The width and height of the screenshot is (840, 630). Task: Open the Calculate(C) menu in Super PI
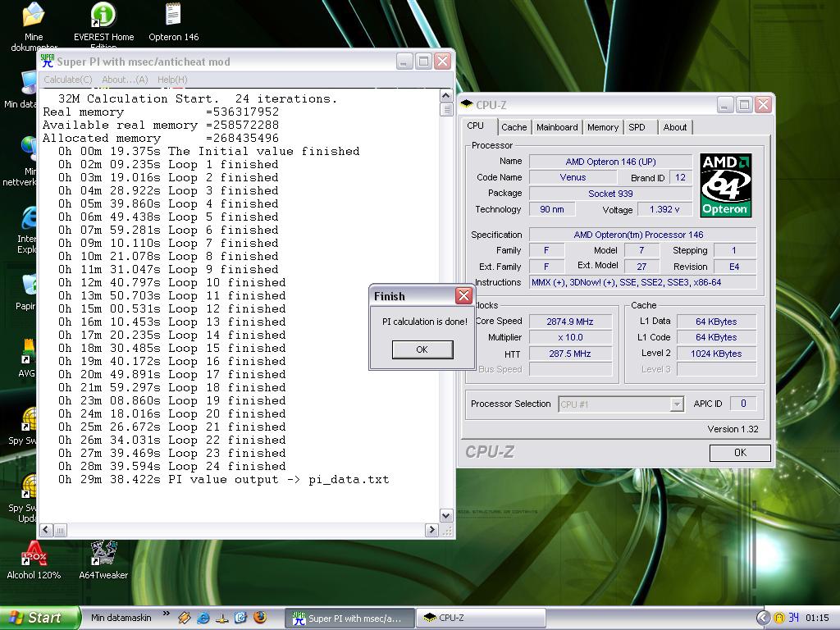pos(67,80)
